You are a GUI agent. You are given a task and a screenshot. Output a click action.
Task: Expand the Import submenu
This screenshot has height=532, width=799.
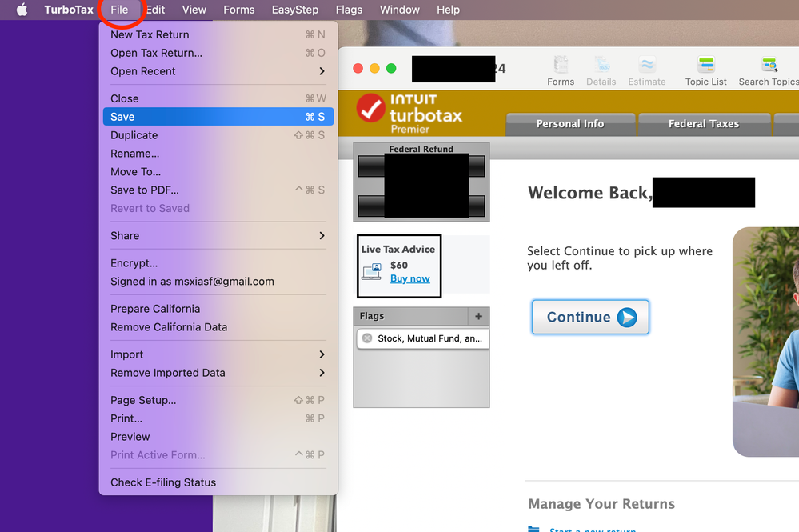tap(218, 354)
